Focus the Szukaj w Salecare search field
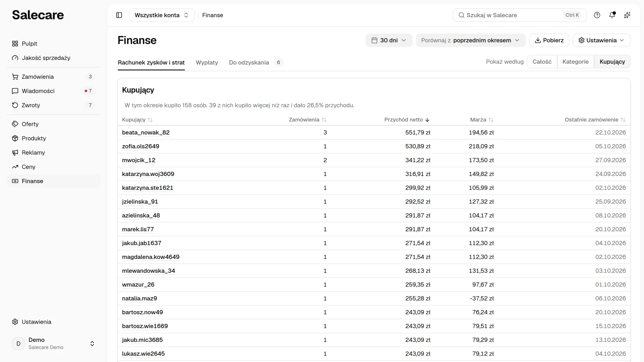 (x=520, y=15)
